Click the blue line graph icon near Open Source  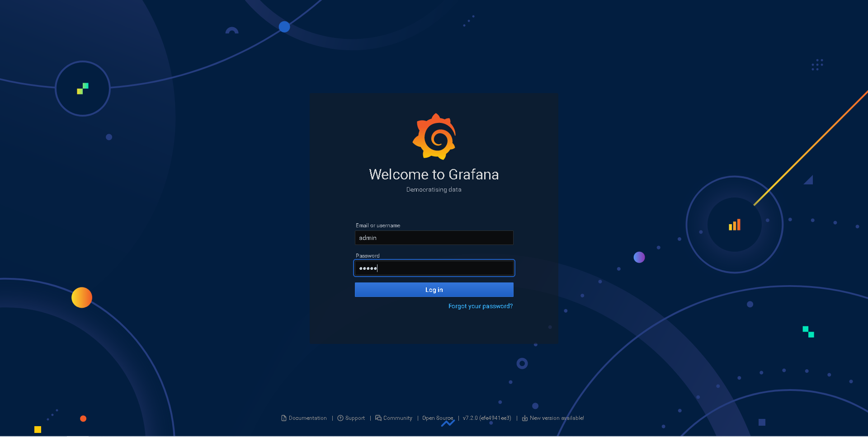click(448, 424)
